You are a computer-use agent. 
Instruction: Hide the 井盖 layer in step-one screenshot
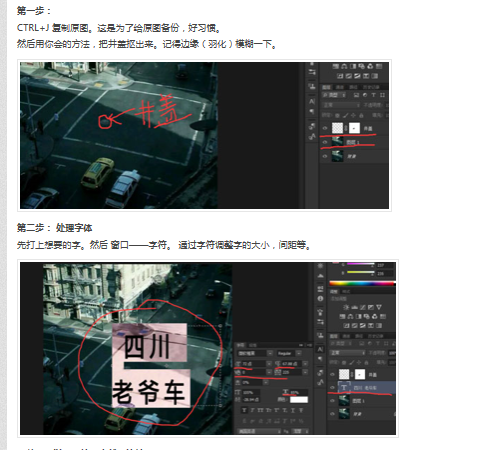click(325, 128)
